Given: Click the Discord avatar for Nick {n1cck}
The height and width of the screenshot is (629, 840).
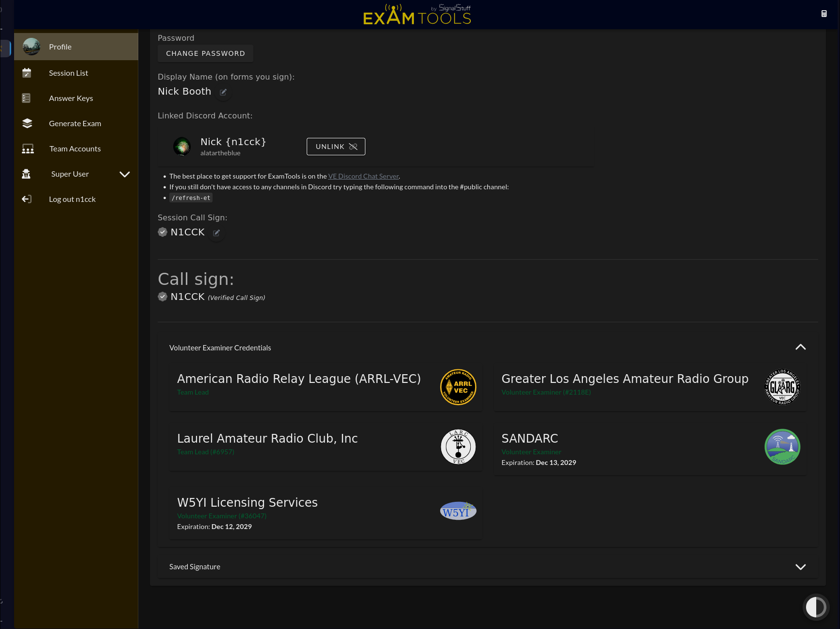Looking at the screenshot, I should pyautogui.click(x=182, y=146).
